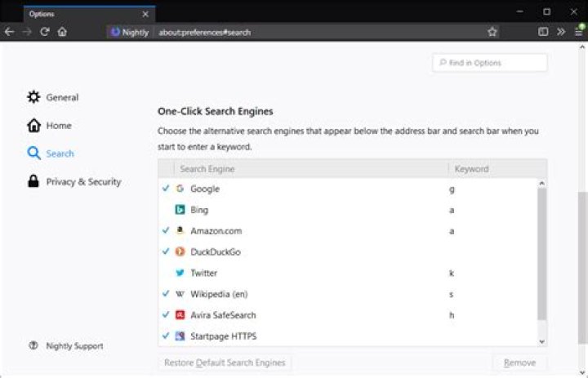The height and width of the screenshot is (378, 588).
Task: Click the Google keyword cell "g"
Action: (x=452, y=189)
